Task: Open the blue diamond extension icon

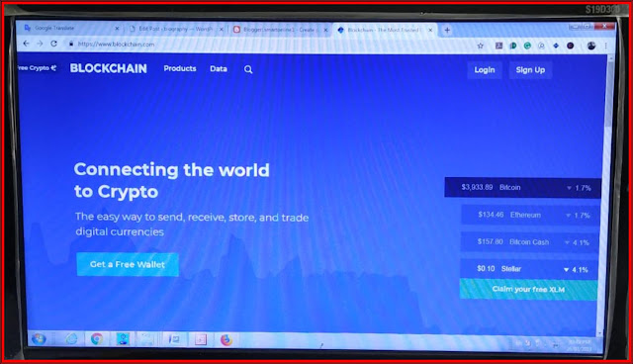Action: pos(556,45)
